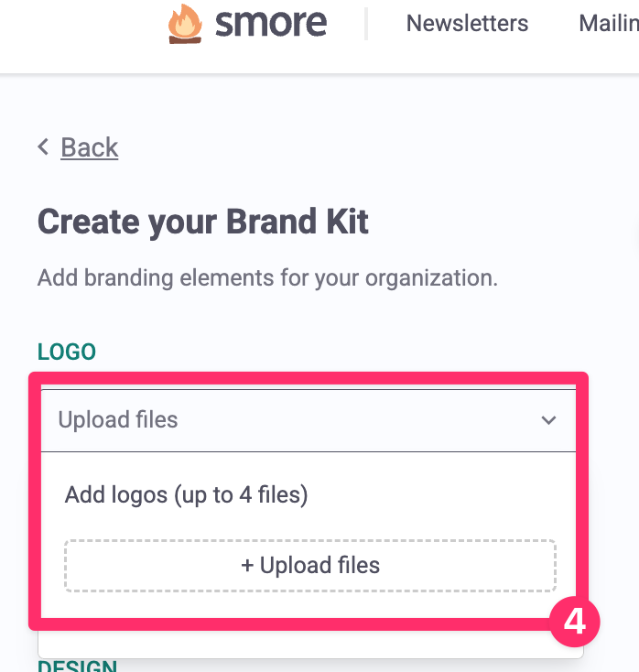
Task: Open the Newsletters navigation item
Action: click(x=467, y=24)
